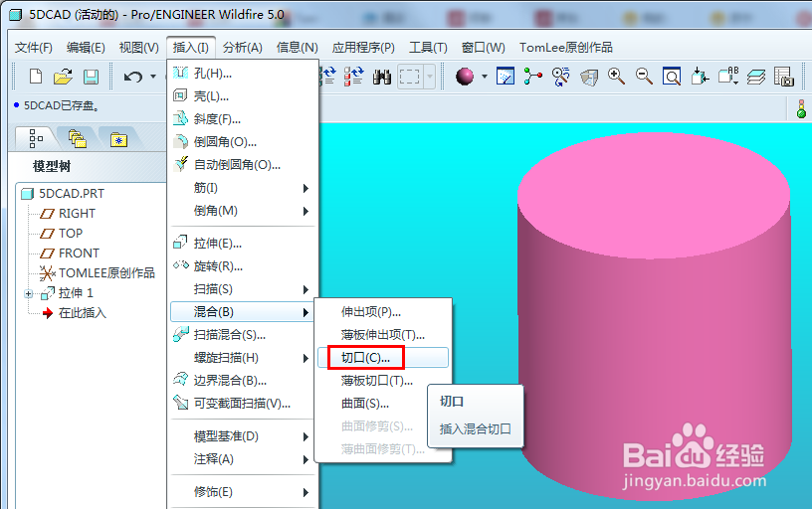Image resolution: width=812 pixels, height=509 pixels.
Task: Select the 混合(B) submenu entry
Action: pyautogui.click(x=243, y=312)
